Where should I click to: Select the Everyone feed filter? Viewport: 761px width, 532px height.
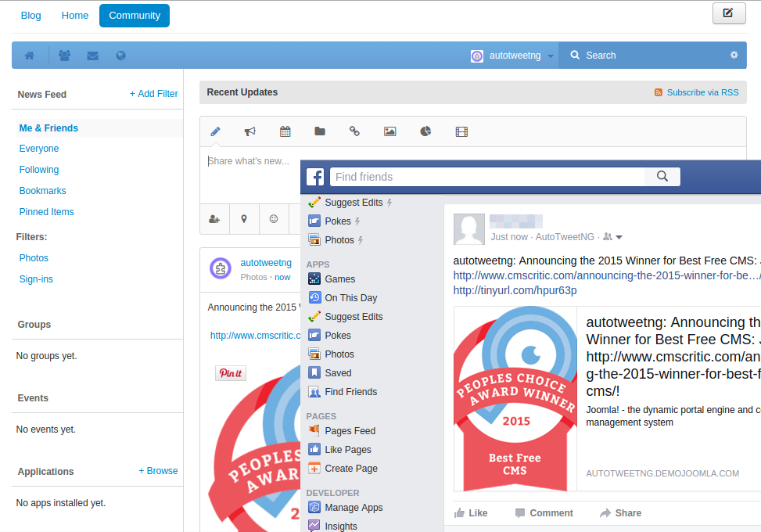(39, 149)
